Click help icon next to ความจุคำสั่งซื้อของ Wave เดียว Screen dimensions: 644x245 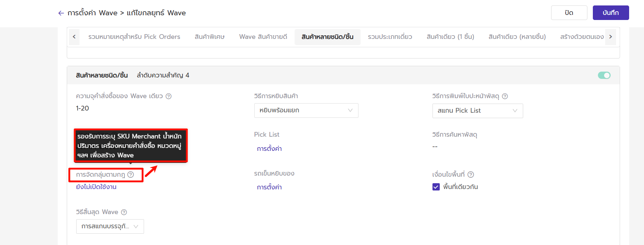click(168, 96)
